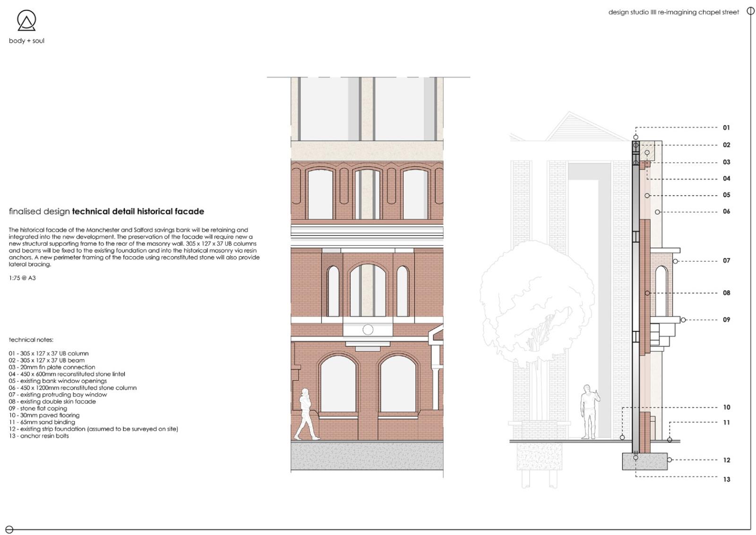The height and width of the screenshot is (535, 756).
Task: Click the circle marker at the bottom-left corner
Action: [x=9, y=530]
